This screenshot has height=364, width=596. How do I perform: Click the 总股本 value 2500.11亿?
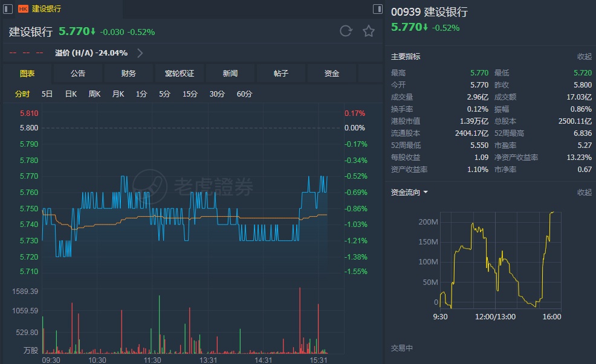point(575,121)
